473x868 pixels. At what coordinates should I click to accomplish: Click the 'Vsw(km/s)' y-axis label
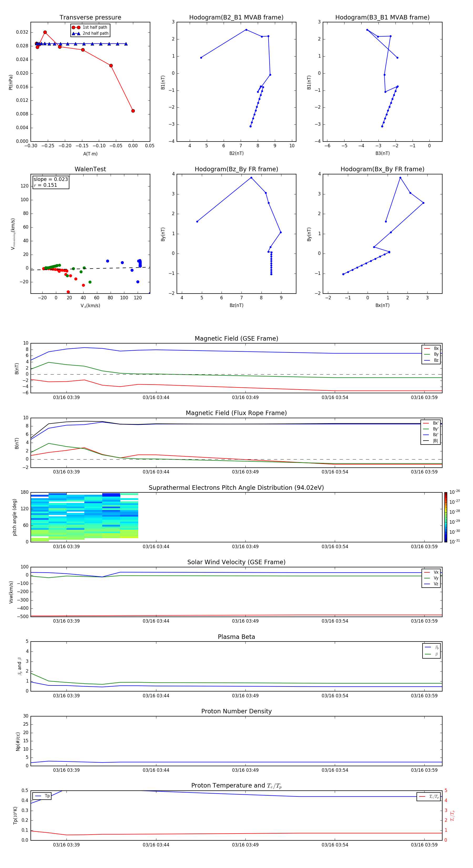click(x=11, y=592)
